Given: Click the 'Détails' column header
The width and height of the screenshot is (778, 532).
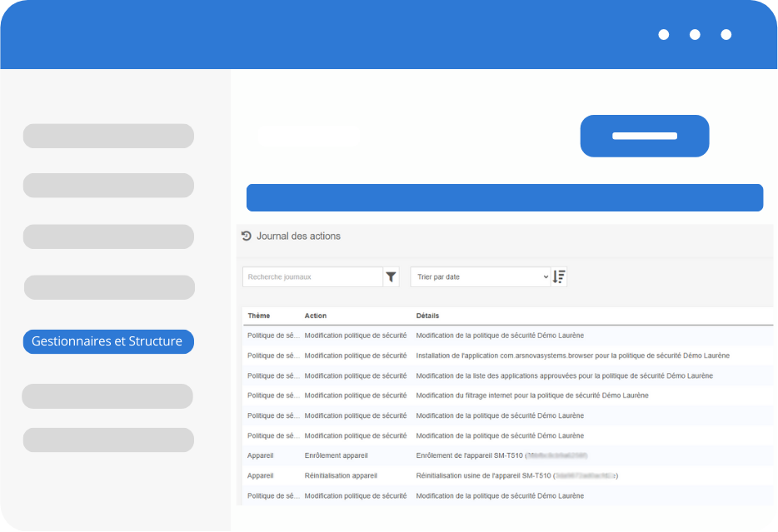Looking at the screenshot, I should [427, 316].
